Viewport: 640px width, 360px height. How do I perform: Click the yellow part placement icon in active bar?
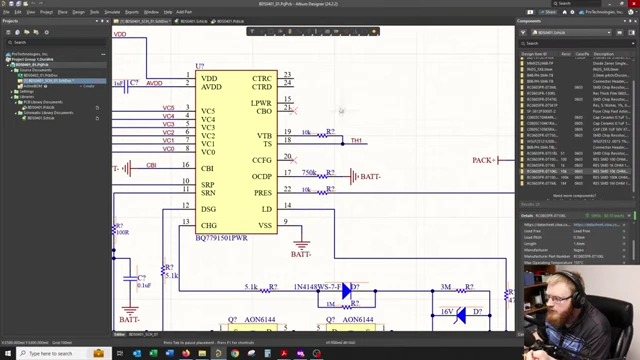pos(290,31)
